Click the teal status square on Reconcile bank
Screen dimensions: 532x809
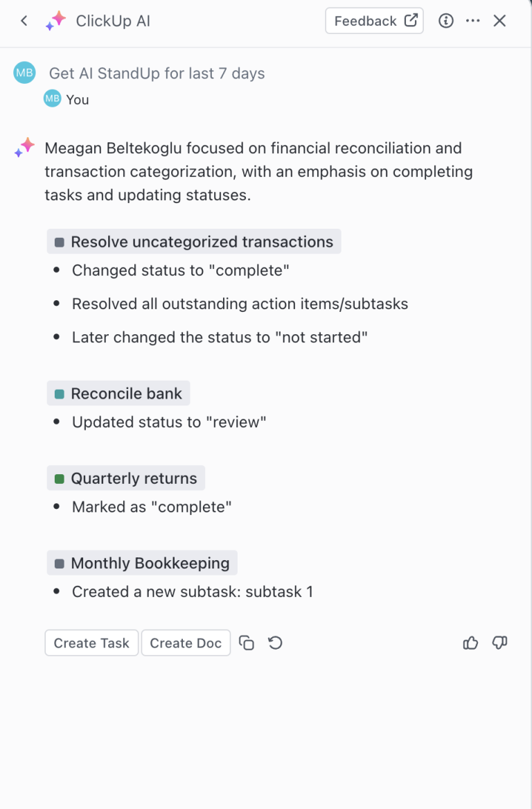[x=60, y=393]
